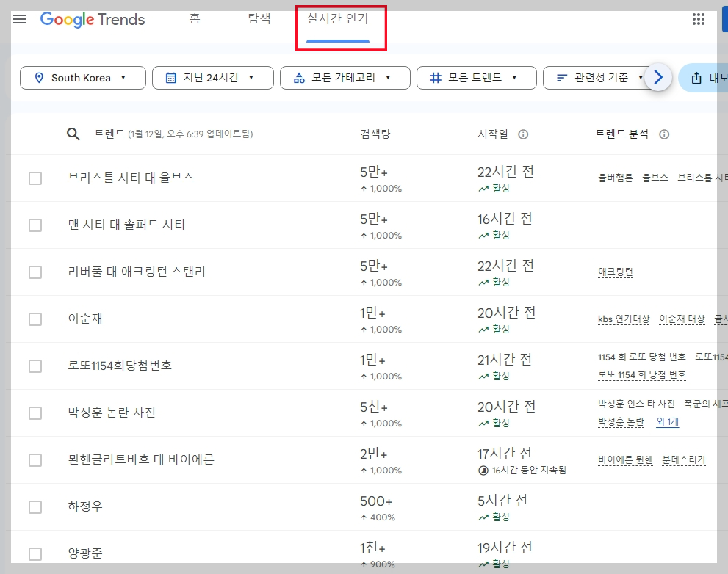
Task: Select checkbox for 맨 시티 대 솔퍼드 시티
Action: pyautogui.click(x=35, y=225)
